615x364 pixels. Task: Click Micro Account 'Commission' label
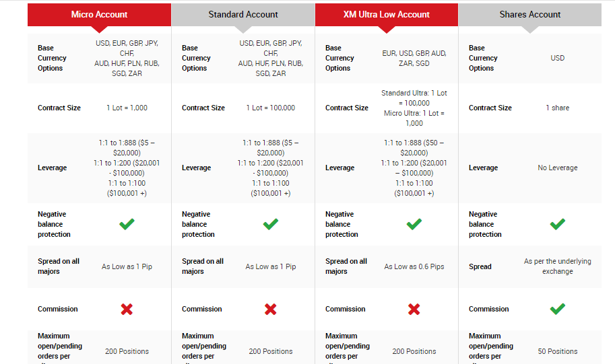click(58, 309)
